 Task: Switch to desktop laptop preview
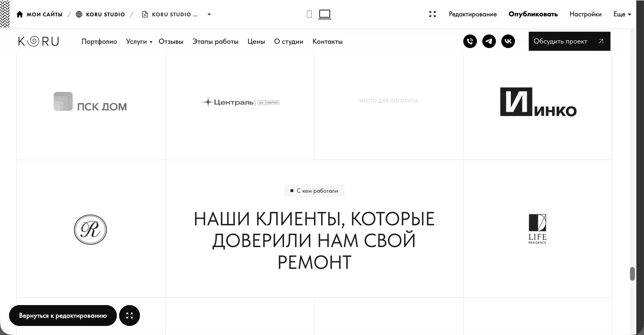point(325,14)
